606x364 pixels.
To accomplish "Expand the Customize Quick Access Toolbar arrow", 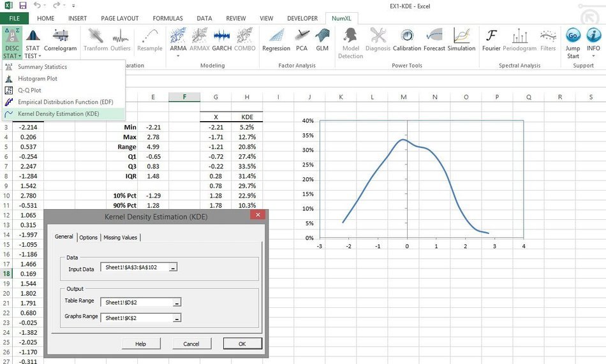I will pyautogui.click(x=73, y=6).
